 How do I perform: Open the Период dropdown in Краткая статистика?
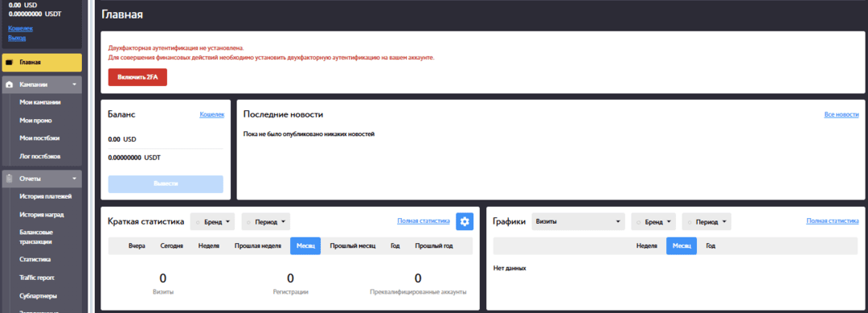266,221
